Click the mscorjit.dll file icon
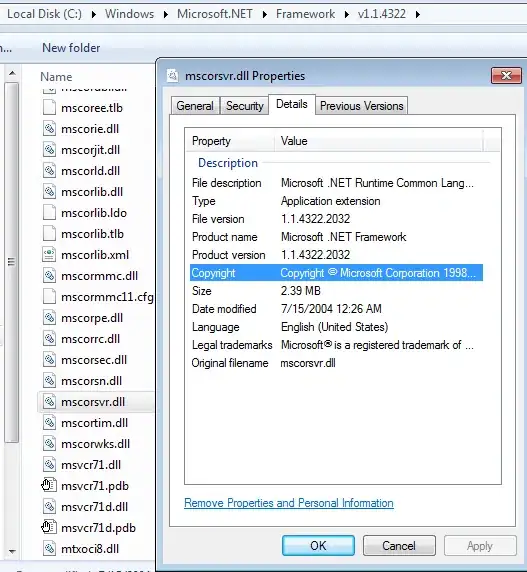The width and height of the screenshot is (527, 572). pyautogui.click(x=49, y=150)
